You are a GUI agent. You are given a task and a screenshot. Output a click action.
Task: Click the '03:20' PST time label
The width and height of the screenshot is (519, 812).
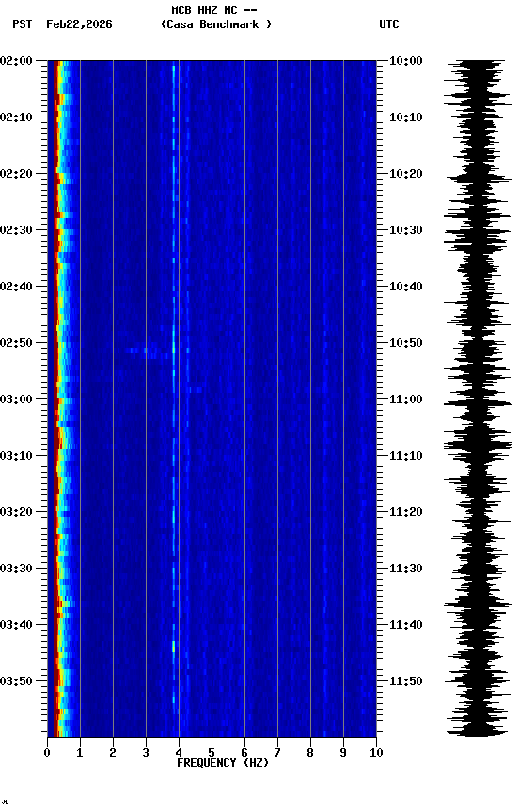click(x=16, y=512)
